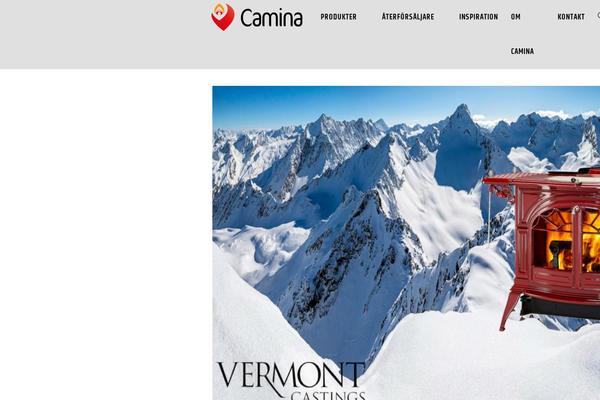
Task: Click the red enamel stove in banner
Action: click(547, 245)
